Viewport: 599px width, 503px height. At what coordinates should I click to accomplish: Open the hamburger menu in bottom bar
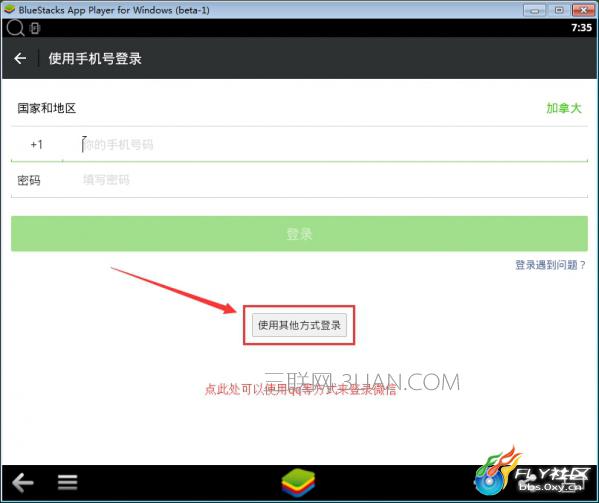pos(67,482)
